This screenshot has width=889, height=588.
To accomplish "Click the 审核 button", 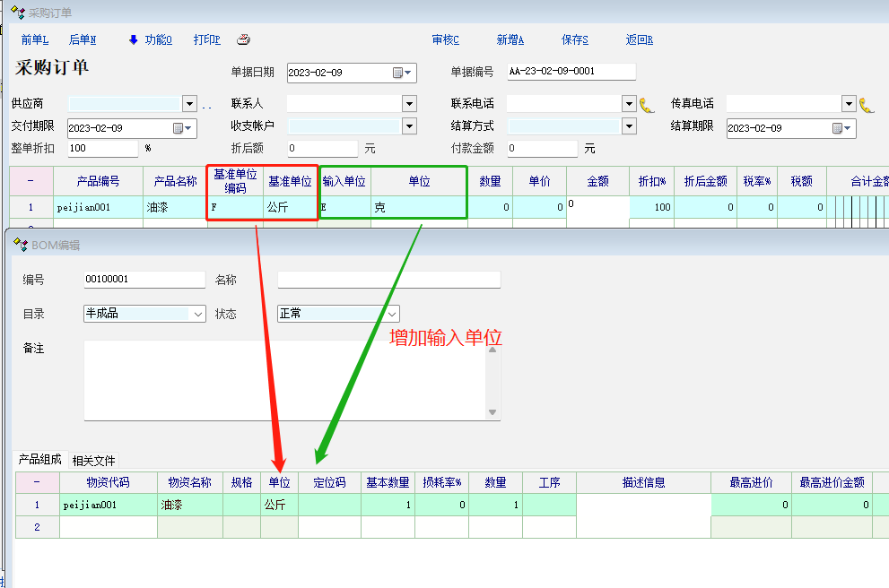I will point(445,39).
